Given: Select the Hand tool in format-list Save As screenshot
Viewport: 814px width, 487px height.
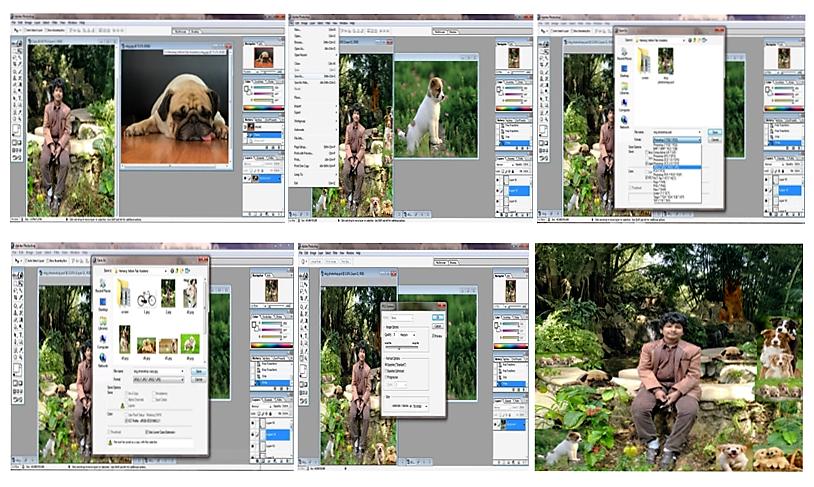Looking at the screenshot, I should click(541, 119).
